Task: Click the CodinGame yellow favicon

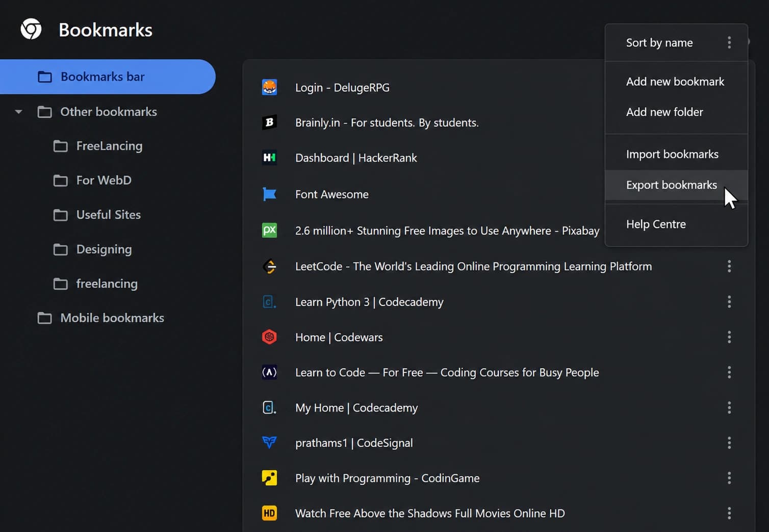Action: click(x=269, y=478)
